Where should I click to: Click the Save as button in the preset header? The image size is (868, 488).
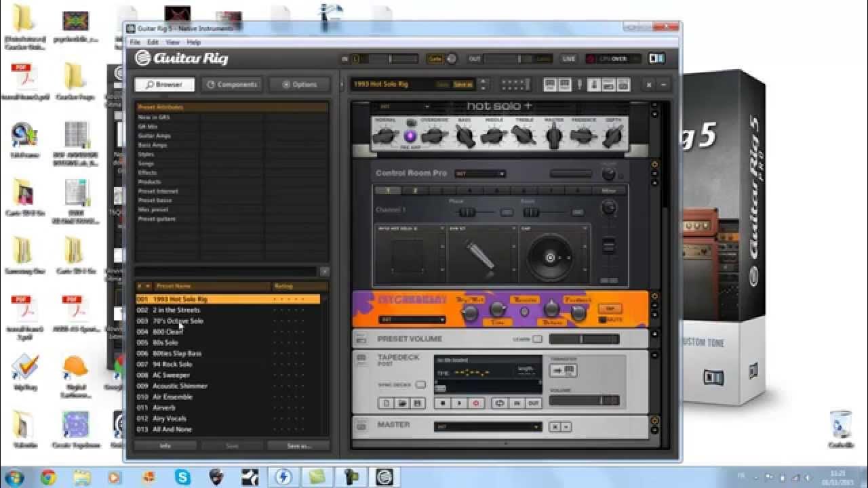pos(462,85)
